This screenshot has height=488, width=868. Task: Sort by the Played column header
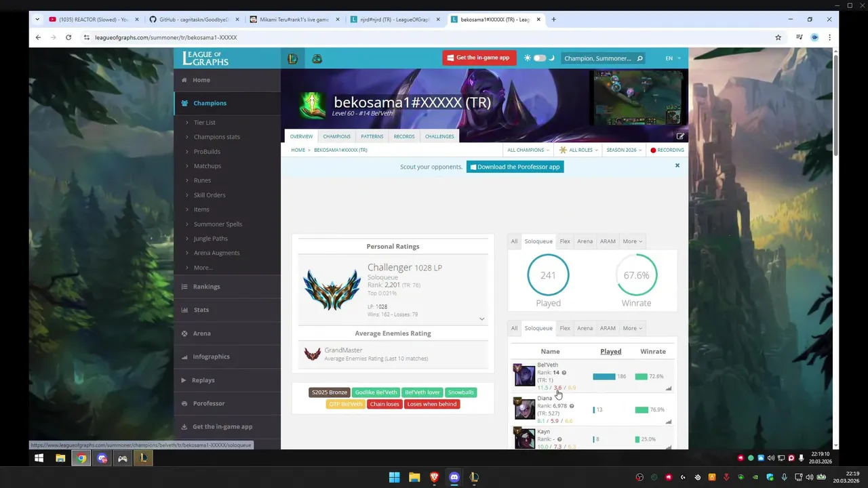pyautogui.click(x=610, y=351)
